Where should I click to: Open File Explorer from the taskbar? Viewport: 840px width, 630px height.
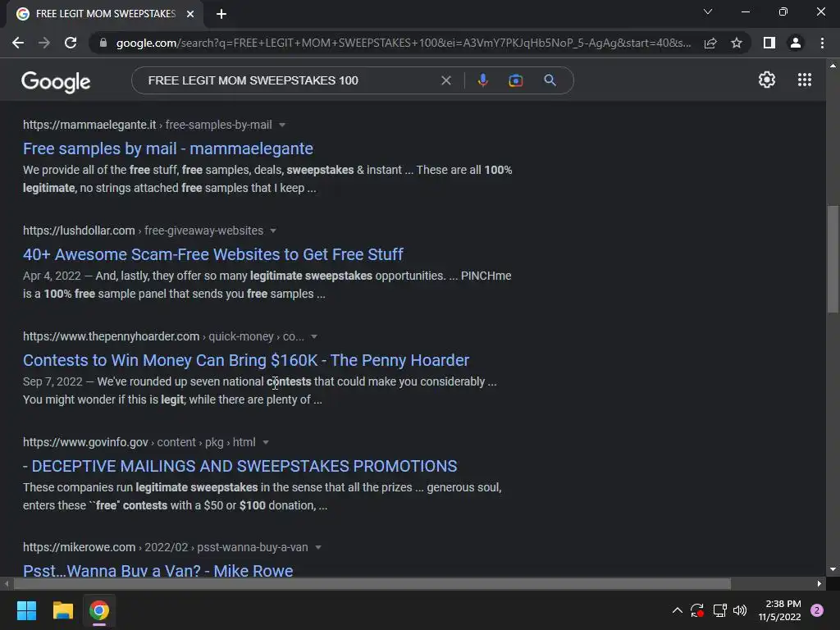pyautogui.click(x=62, y=610)
